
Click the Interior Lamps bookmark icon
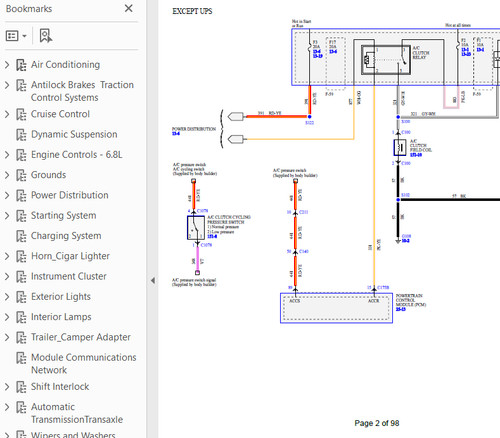click(21, 317)
